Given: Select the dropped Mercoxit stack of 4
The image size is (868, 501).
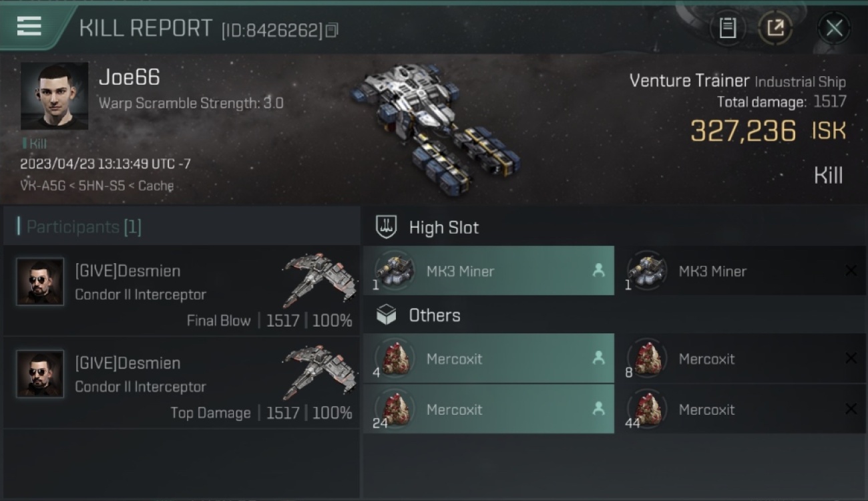Looking at the screenshot, I should (489, 359).
